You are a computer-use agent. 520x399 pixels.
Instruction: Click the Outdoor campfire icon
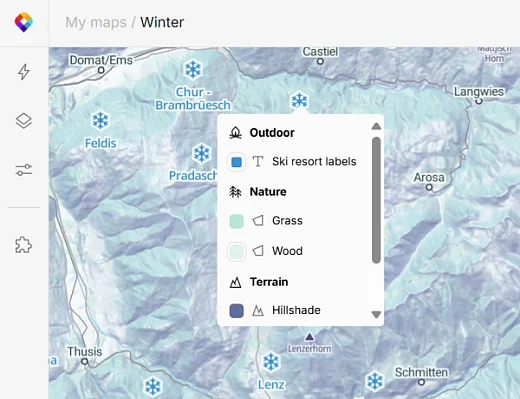pyautogui.click(x=235, y=133)
